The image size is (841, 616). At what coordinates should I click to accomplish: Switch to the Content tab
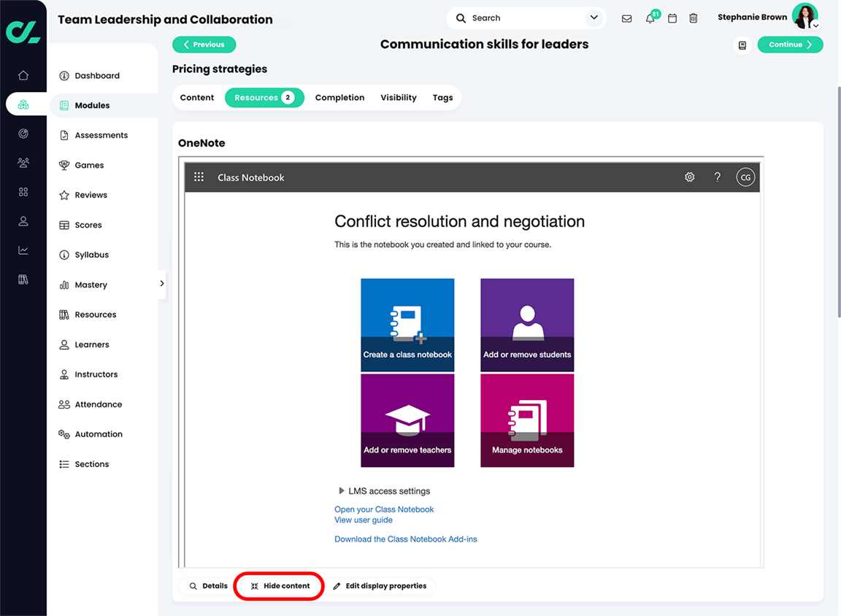coord(197,98)
